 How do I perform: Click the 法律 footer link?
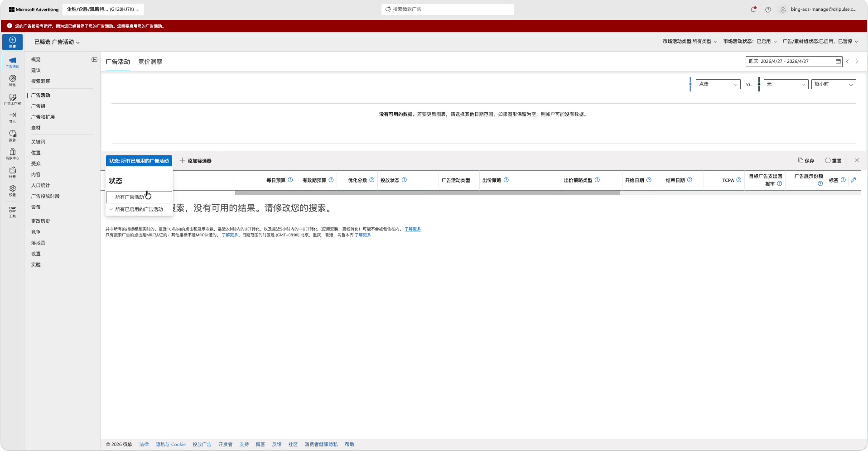(144, 444)
